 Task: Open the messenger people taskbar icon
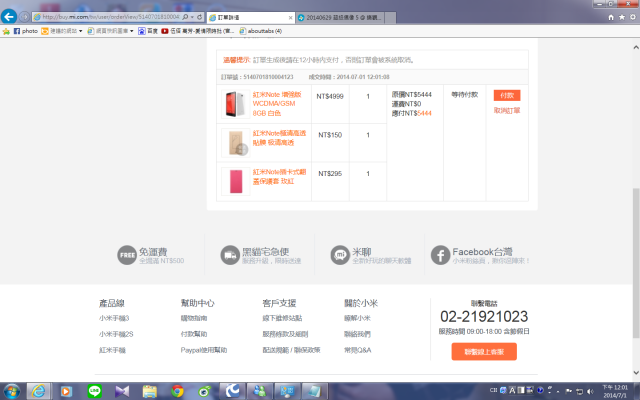(260, 391)
